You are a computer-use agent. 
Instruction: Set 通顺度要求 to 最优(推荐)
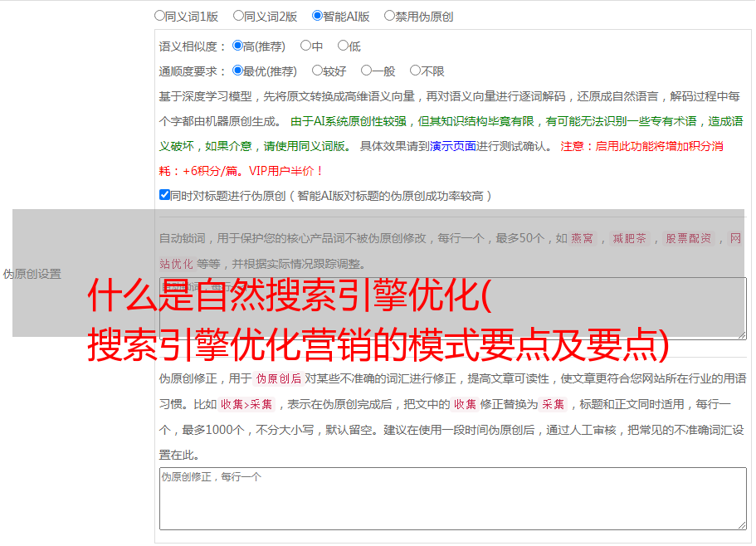pyautogui.click(x=237, y=71)
